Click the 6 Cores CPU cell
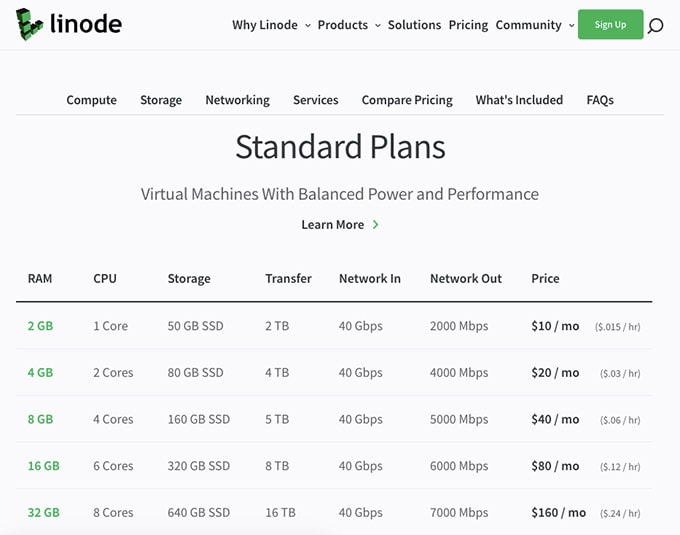This screenshot has width=680, height=535. pos(113,466)
